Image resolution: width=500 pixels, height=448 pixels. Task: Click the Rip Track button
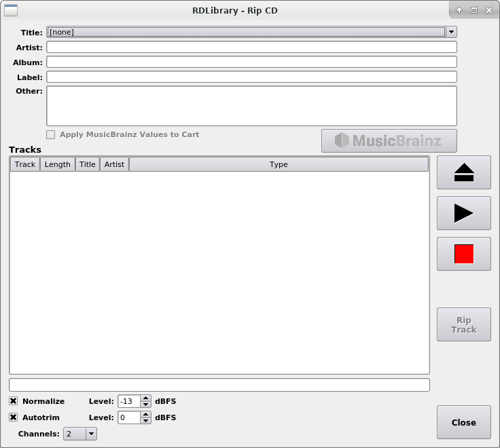pos(463,324)
